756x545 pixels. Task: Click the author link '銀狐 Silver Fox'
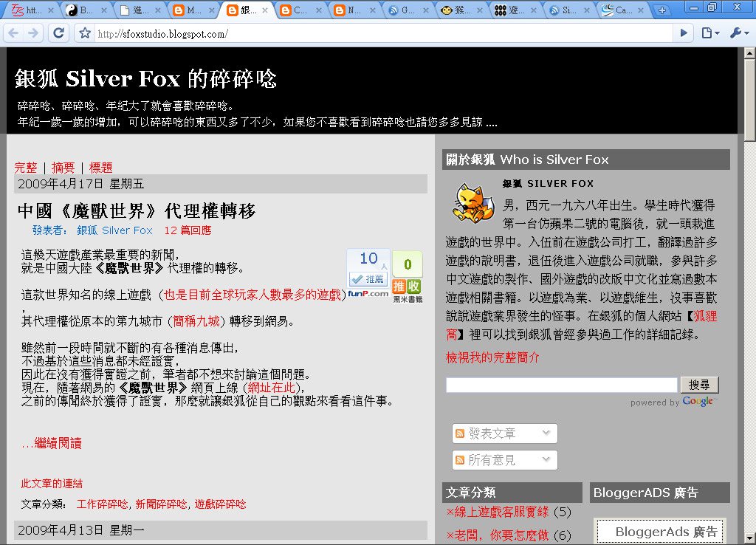coord(114,230)
